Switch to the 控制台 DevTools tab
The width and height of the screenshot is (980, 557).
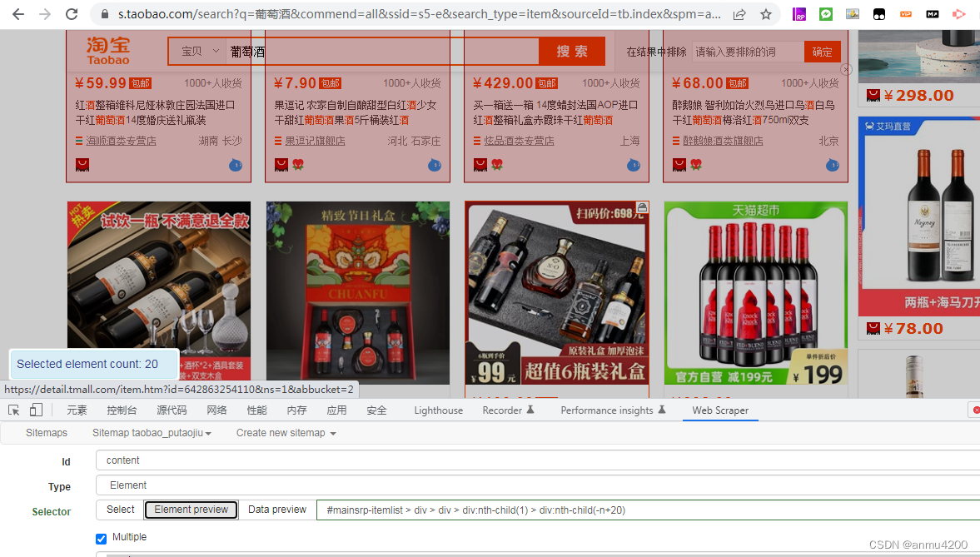[x=122, y=410]
